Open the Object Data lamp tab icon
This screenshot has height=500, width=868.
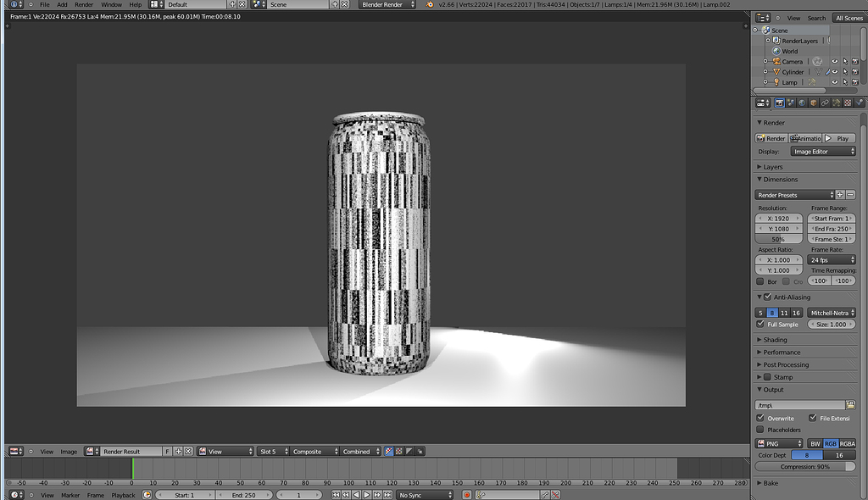[837, 103]
